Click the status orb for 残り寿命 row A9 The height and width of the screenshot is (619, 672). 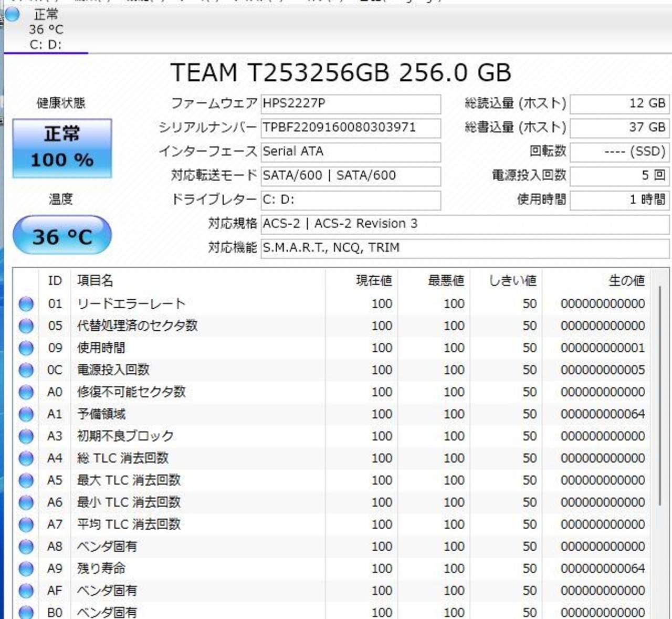pyautogui.click(x=26, y=569)
